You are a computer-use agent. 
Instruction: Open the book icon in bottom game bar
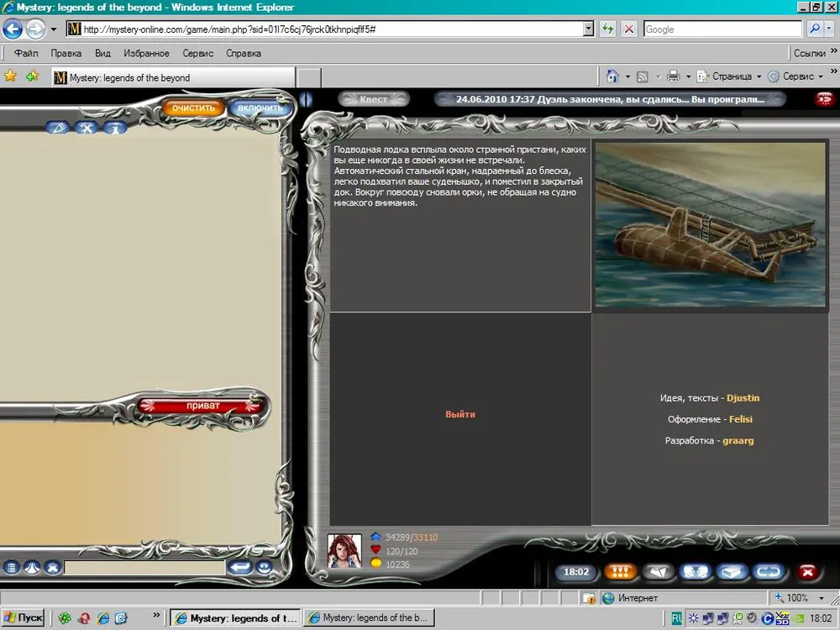732,572
